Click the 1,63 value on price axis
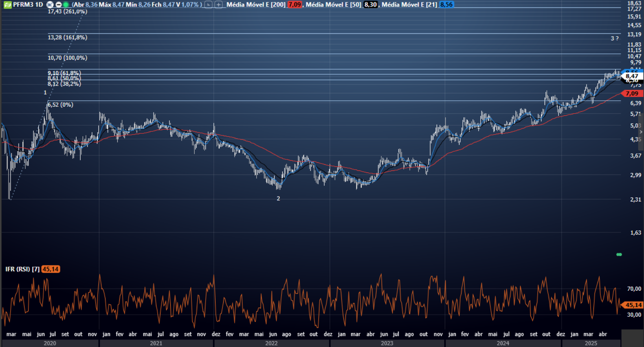Image resolution: width=644 pixels, height=347 pixels. (635, 233)
